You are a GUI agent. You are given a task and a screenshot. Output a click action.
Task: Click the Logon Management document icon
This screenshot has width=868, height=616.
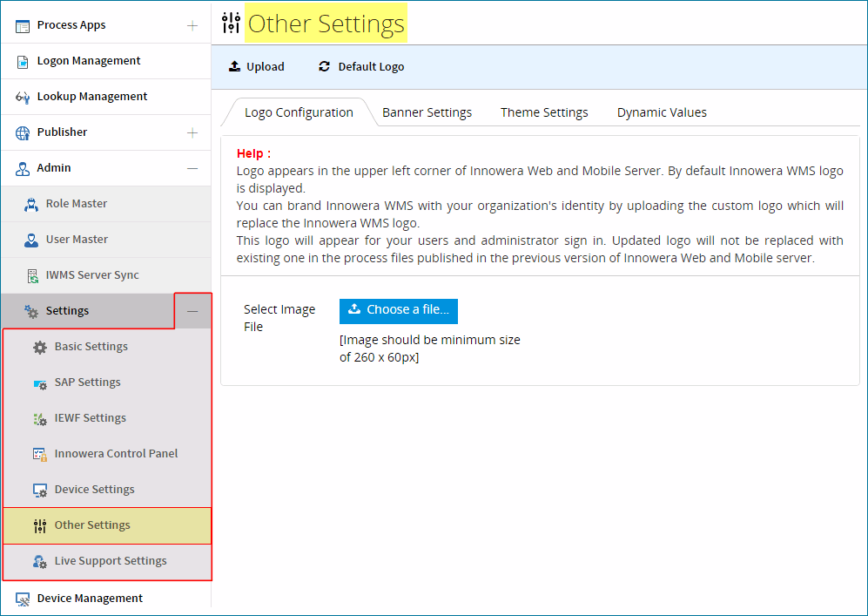pos(22,62)
